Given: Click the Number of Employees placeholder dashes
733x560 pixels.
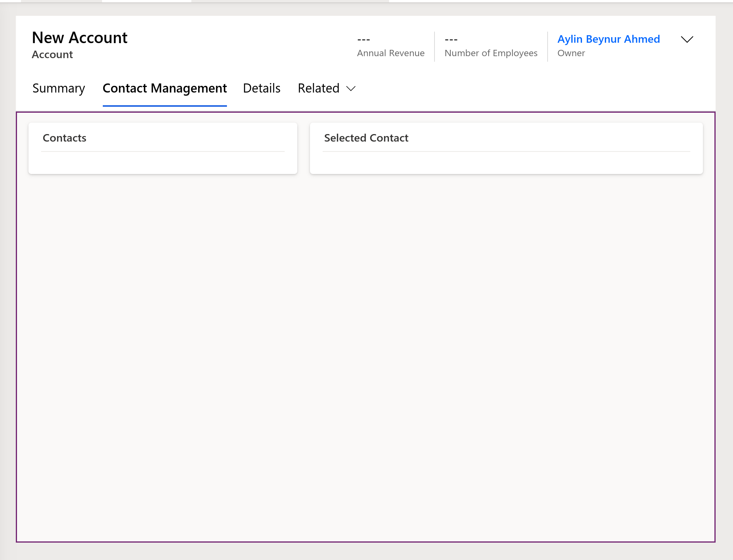Looking at the screenshot, I should point(451,39).
